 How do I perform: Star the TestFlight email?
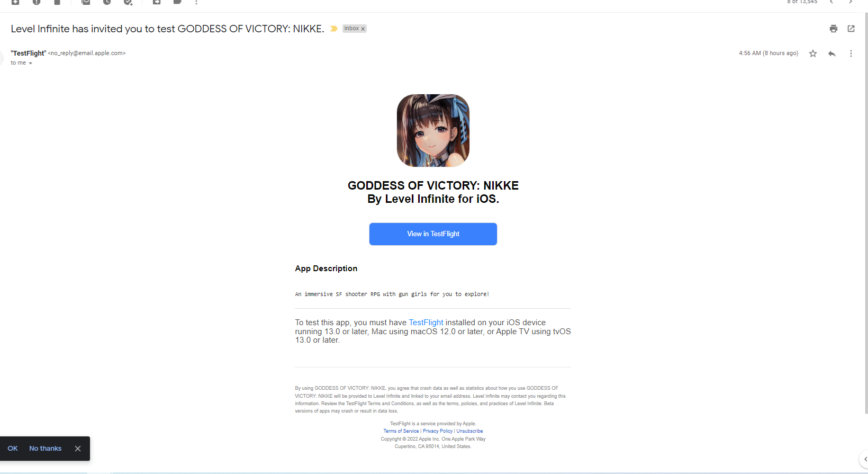[813, 53]
